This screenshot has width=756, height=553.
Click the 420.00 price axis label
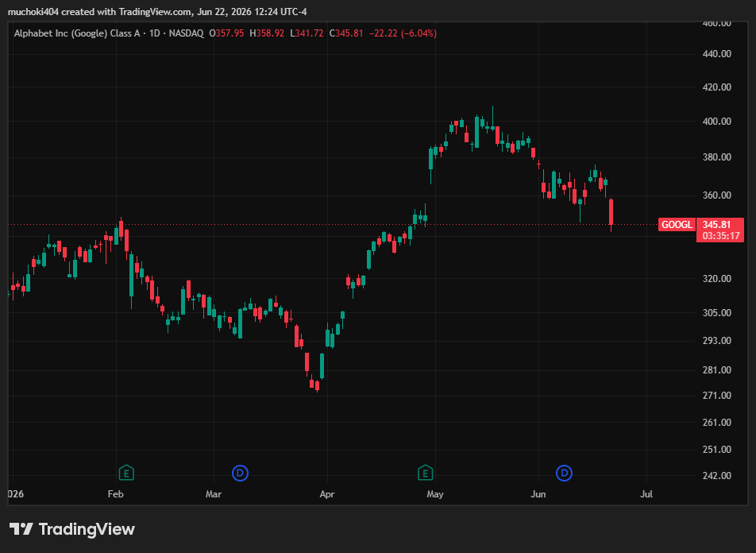pos(717,87)
